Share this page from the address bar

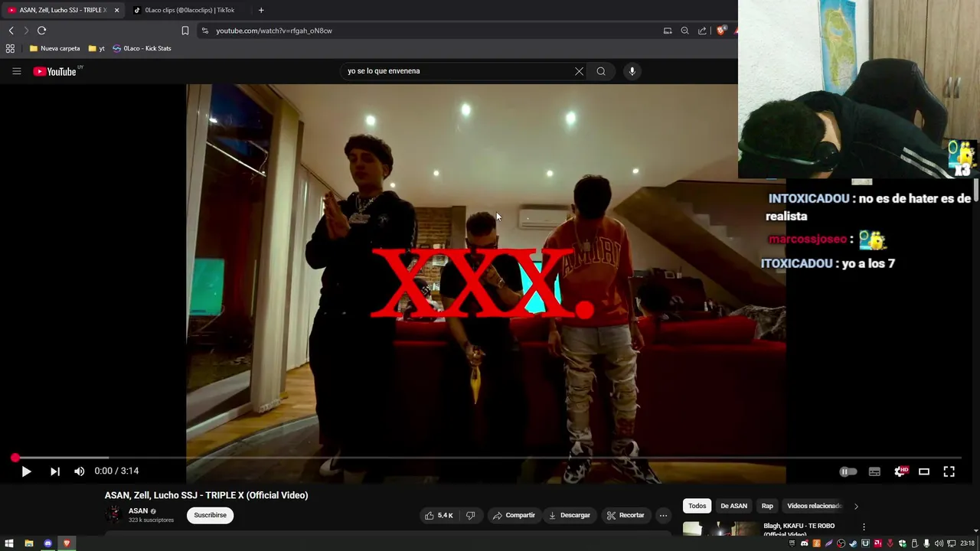pos(702,31)
